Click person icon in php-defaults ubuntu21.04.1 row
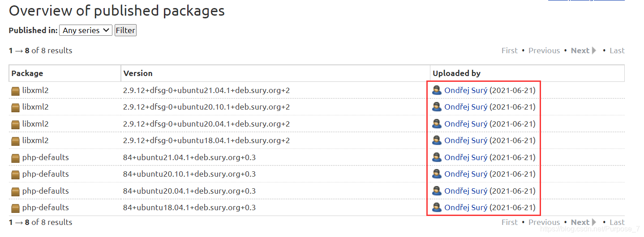This screenshot has height=237, width=644. click(437, 157)
